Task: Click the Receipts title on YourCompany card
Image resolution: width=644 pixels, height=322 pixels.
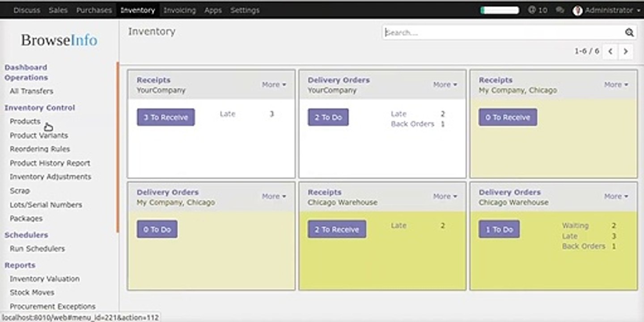Action: (x=153, y=80)
